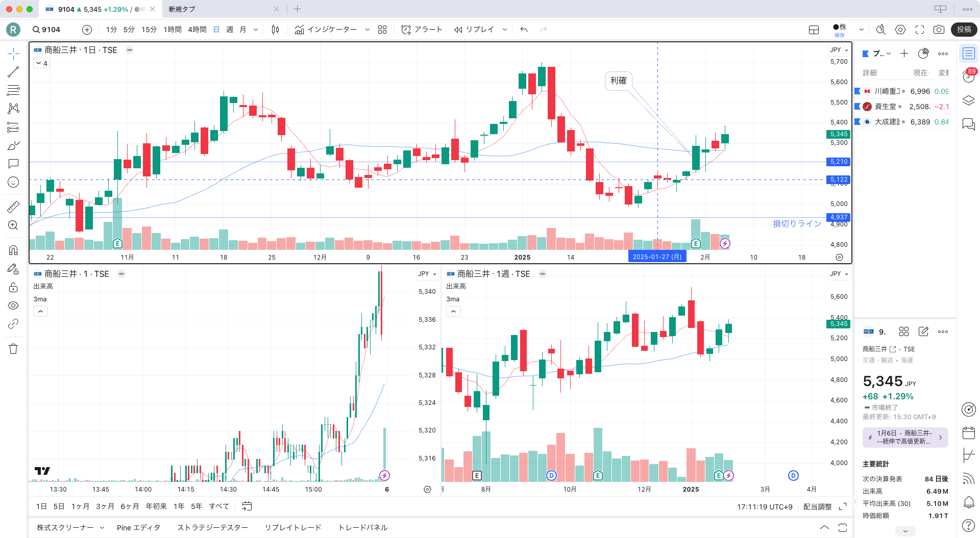Open the chart type candlestick selector
Image resolution: width=980 pixels, height=538 pixels.
pyautogui.click(x=275, y=30)
